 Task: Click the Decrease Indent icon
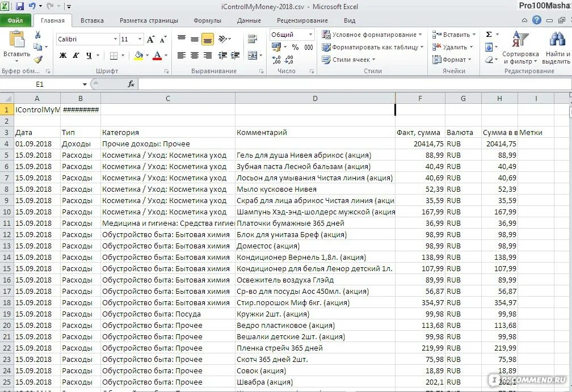click(222, 56)
